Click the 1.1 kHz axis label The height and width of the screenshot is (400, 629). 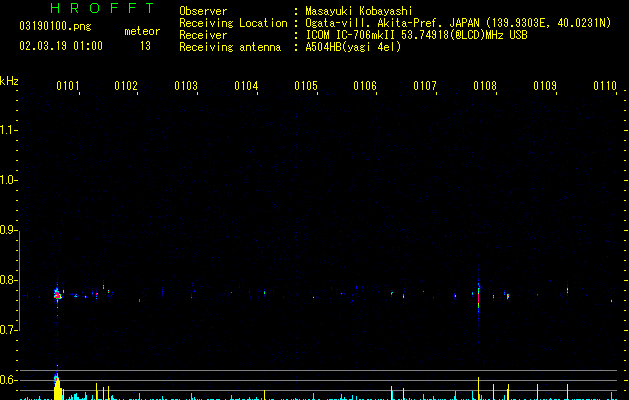[8, 130]
